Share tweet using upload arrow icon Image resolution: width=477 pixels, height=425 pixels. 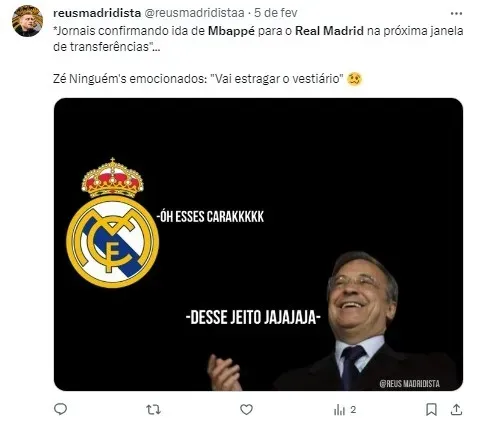coord(456,409)
